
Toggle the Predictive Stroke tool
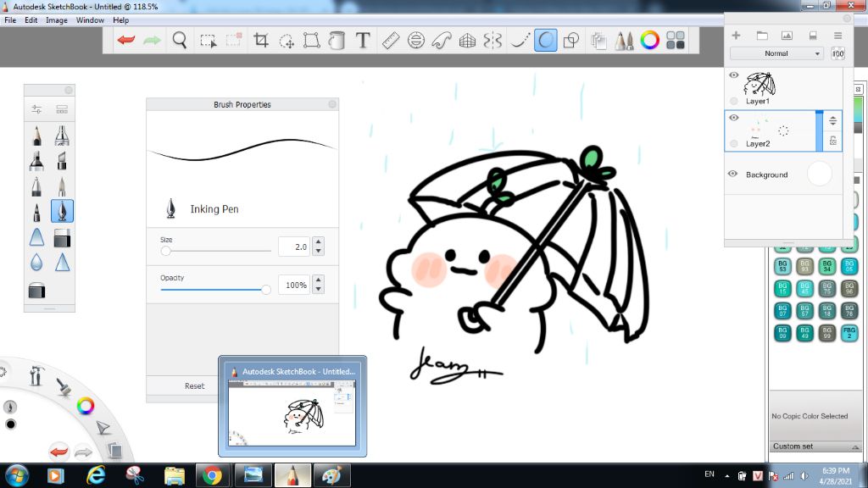[x=545, y=40]
